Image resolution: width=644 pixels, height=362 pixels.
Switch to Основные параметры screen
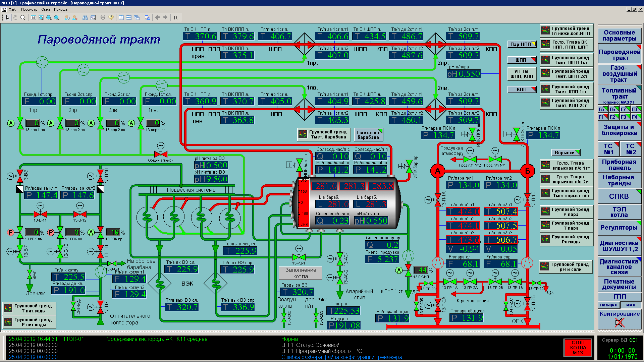click(619, 36)
